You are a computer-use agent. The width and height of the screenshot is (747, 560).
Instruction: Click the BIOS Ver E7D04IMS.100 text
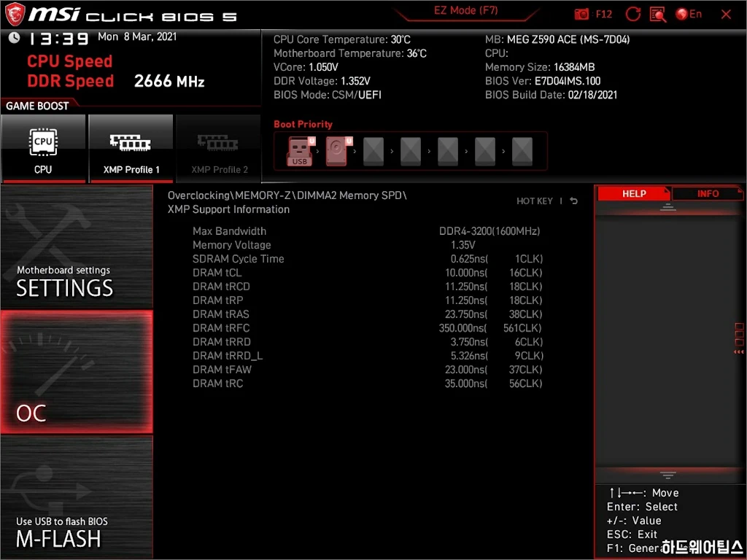pyautogui.click(x=543, y=81)
